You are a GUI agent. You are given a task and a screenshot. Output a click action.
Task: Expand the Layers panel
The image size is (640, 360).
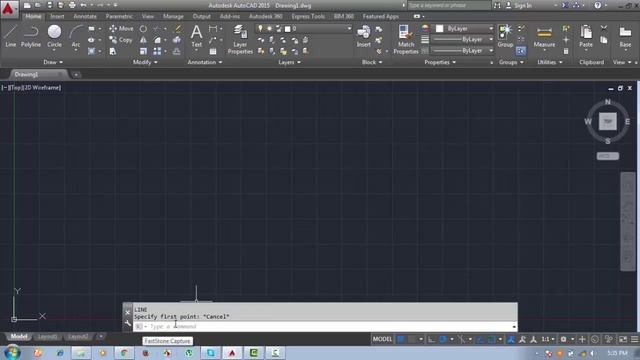pos(289,62)
